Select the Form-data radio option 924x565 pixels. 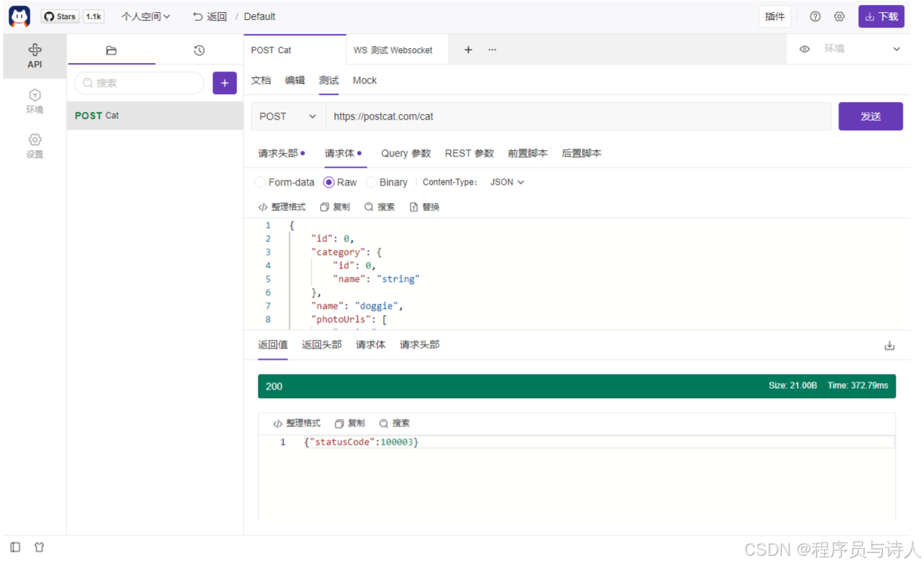tap(285, 182)
